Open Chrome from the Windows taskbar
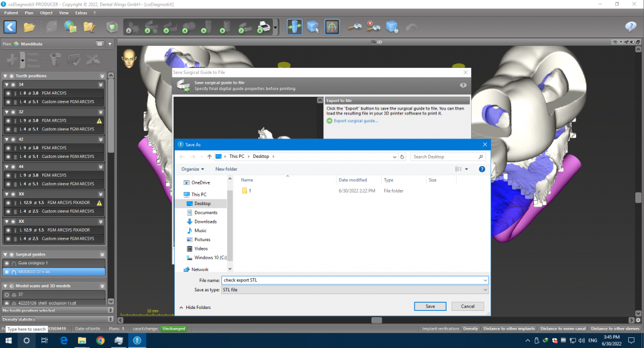This screenshot has width=644, height=348. (100, 340)
